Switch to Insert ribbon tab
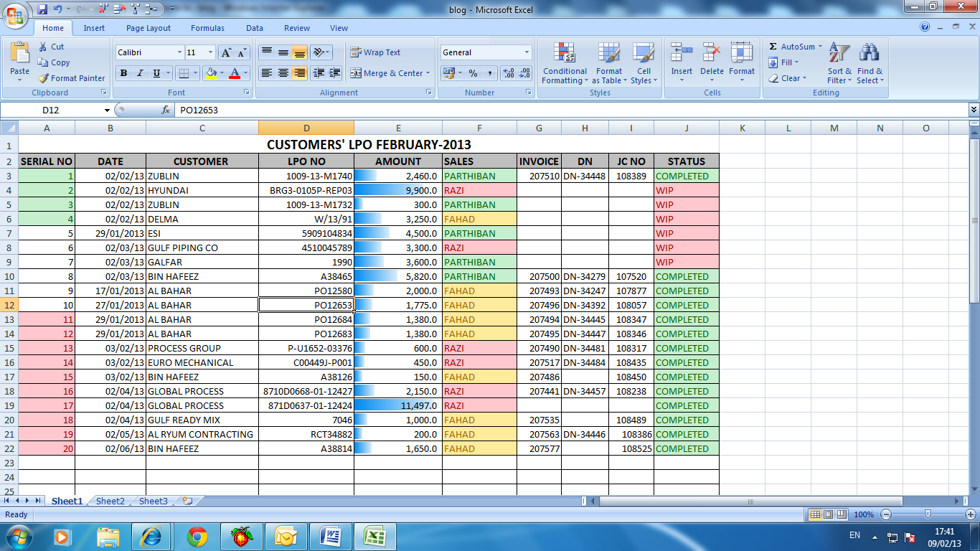The height and width of the screenshot is (551, 980). [x=94, y=28]
